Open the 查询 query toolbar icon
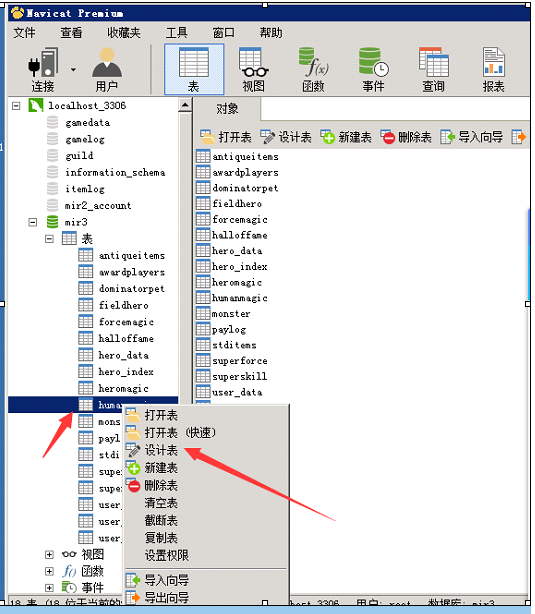The image size is (535, 614). (433, 70)
